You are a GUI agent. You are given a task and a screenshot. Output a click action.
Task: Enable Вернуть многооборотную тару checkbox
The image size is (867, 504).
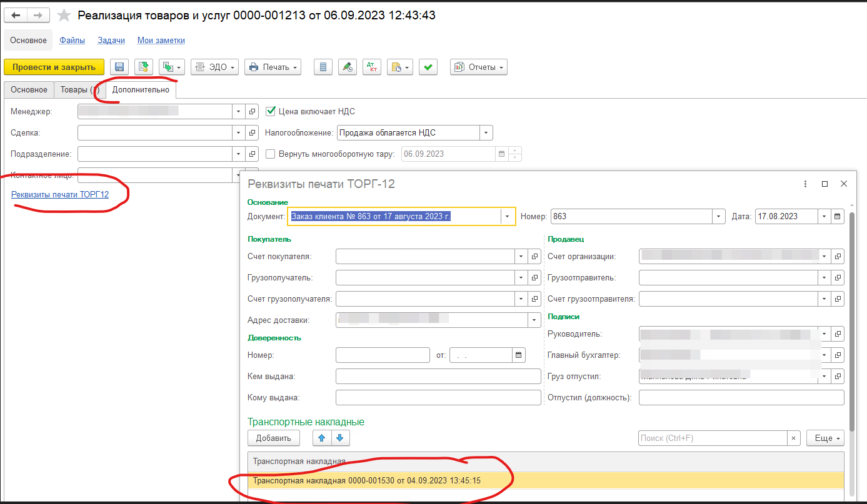coord(271,154)
